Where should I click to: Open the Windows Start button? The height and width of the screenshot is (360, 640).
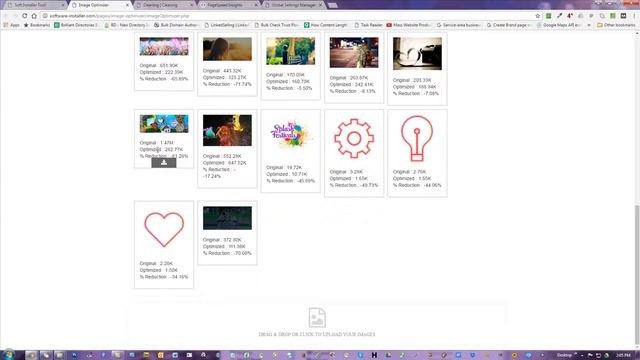8,355
